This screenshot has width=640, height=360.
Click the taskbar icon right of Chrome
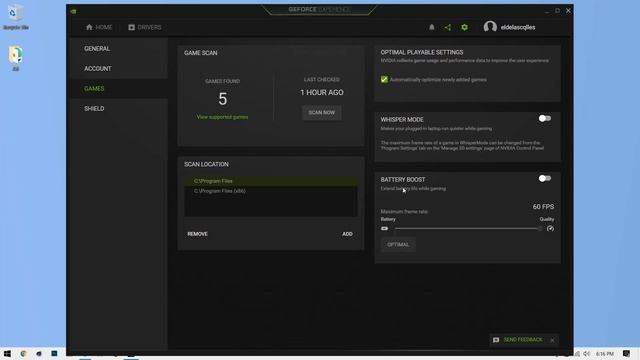(39, 353)
